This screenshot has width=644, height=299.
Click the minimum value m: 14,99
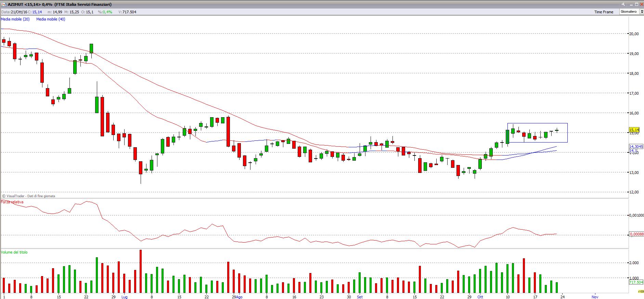[55, 12]
